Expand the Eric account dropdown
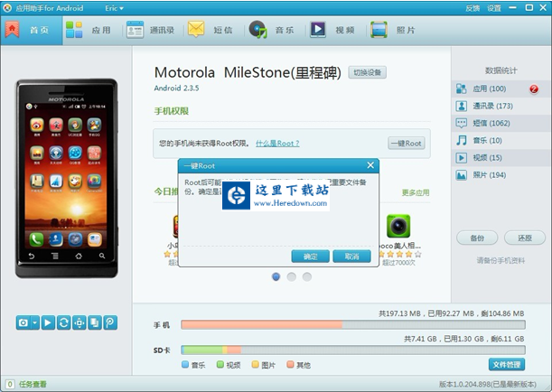 [114, 8]
